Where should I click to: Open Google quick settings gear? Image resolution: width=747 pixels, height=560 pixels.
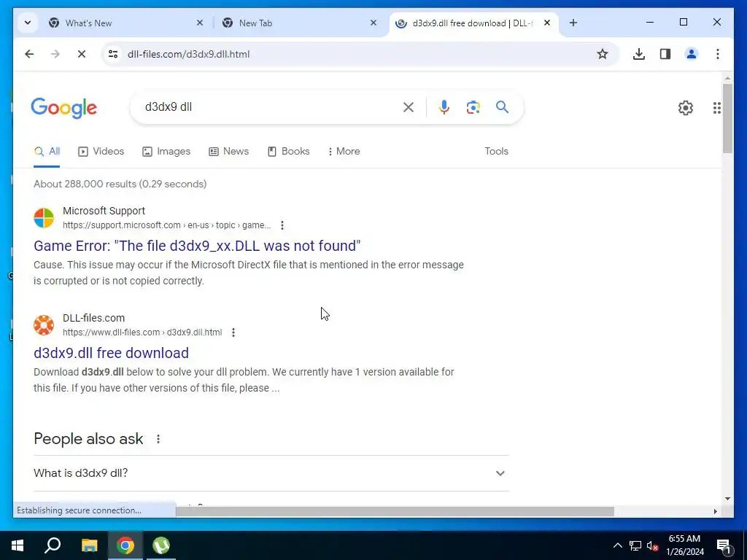pyautogui.click(x=686, y=108)
